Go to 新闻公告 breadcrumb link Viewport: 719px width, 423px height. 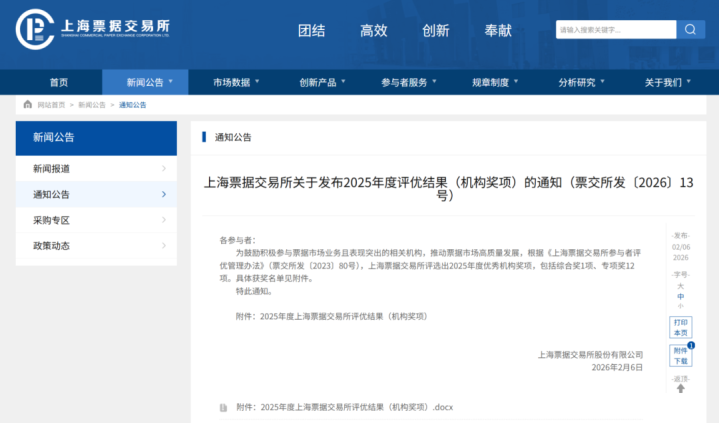coord(92,105)
